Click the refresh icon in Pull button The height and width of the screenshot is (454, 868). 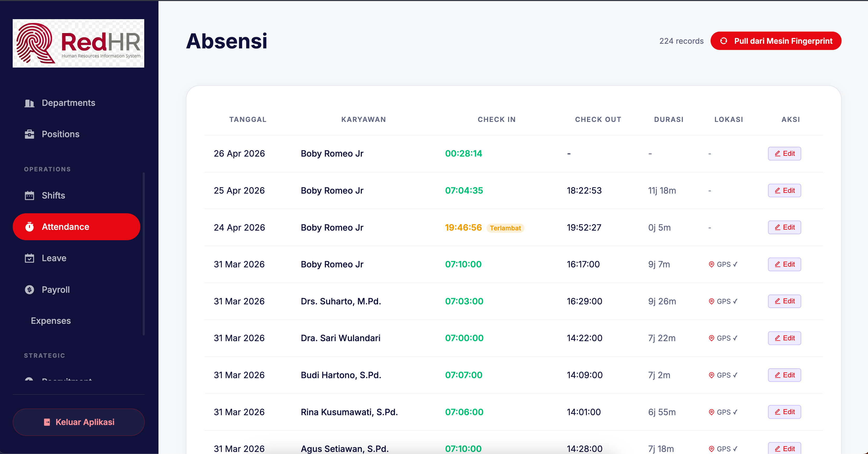tap(724, 41)
